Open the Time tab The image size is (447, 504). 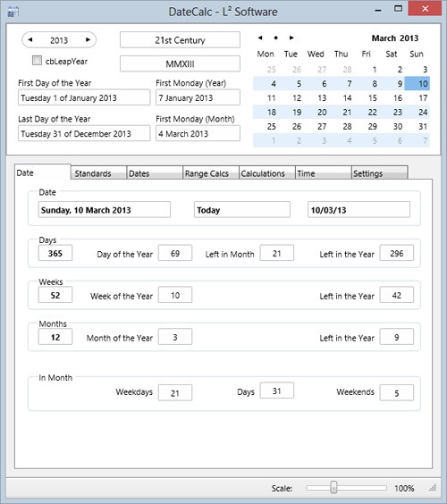tap(324, 172)
